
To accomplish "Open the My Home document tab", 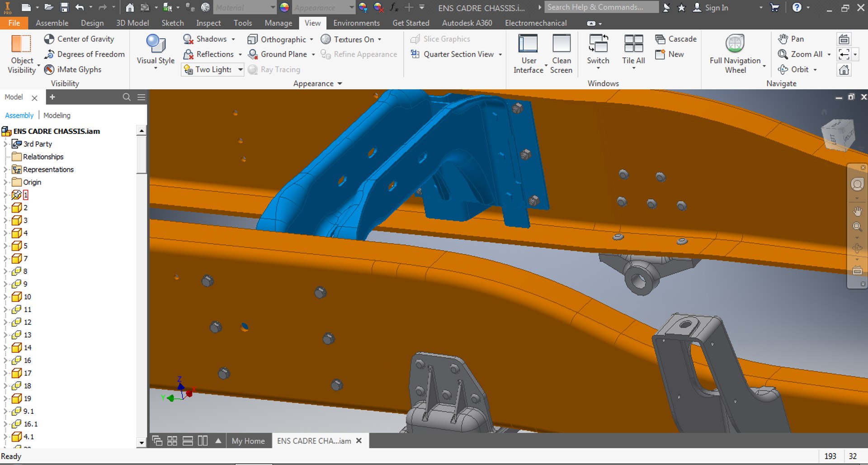I will tap(248, 441).
